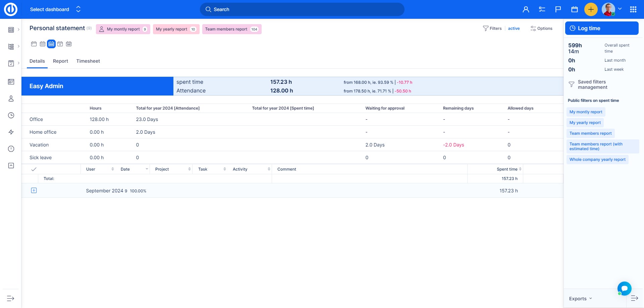Switch to the Timesheet tab
Viewport: 644px width, 308px height.
coord(88,61)
